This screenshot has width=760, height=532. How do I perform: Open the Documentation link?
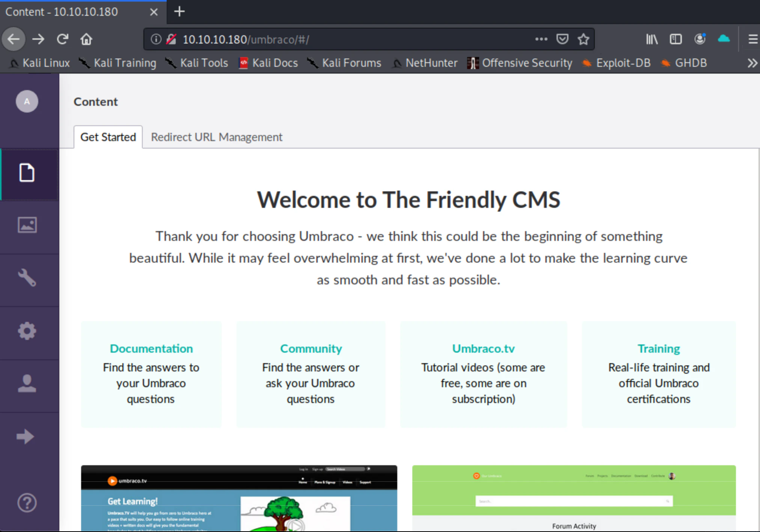151,349
